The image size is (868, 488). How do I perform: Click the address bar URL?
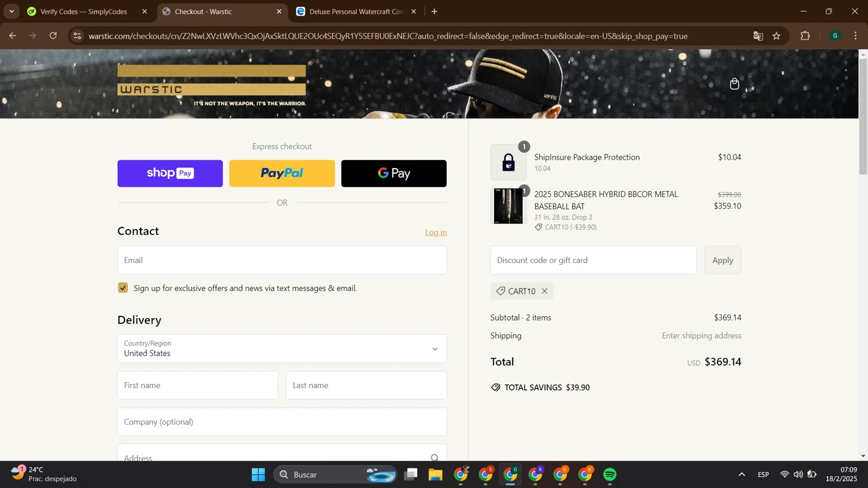coord(388,36)
